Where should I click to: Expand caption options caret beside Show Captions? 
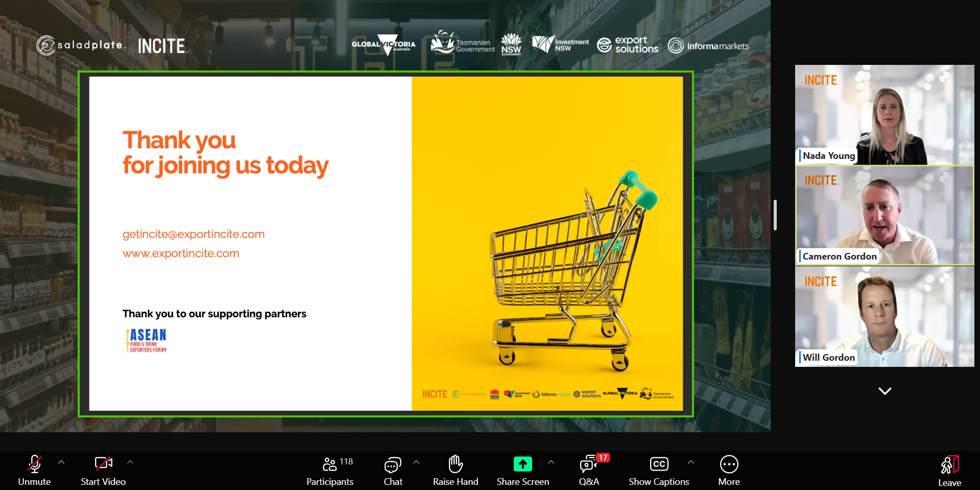tap(690, 462)
